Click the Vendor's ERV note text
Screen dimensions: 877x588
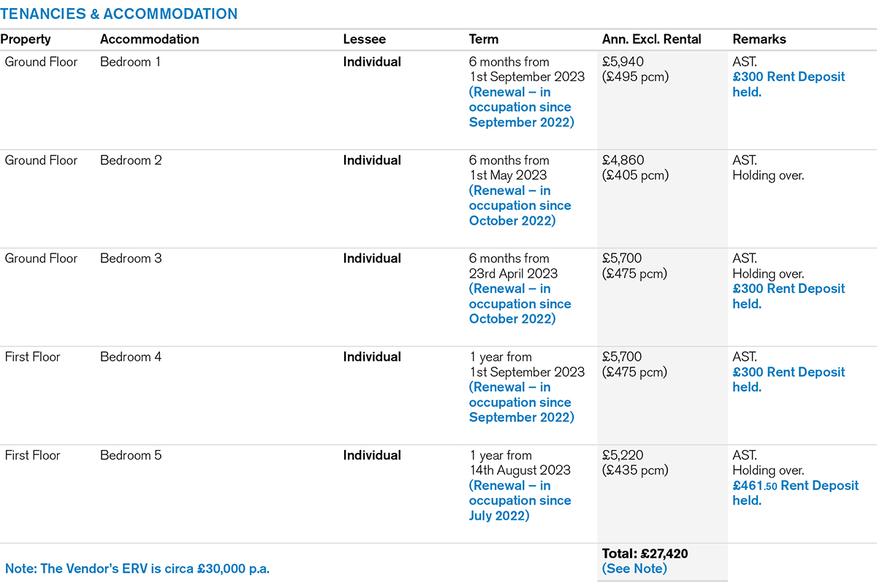pos(137,568)
